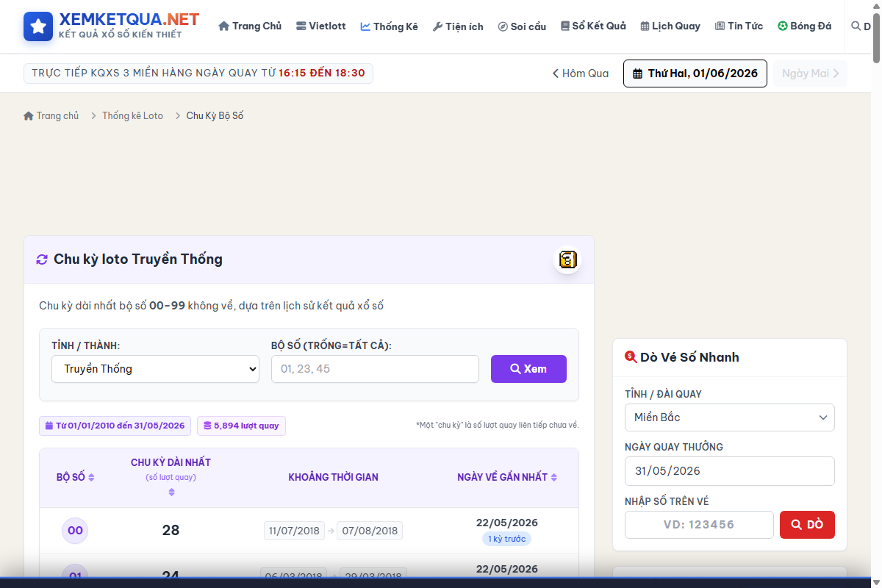
Task: Click the red DÒ button
Action: (807, 525)
